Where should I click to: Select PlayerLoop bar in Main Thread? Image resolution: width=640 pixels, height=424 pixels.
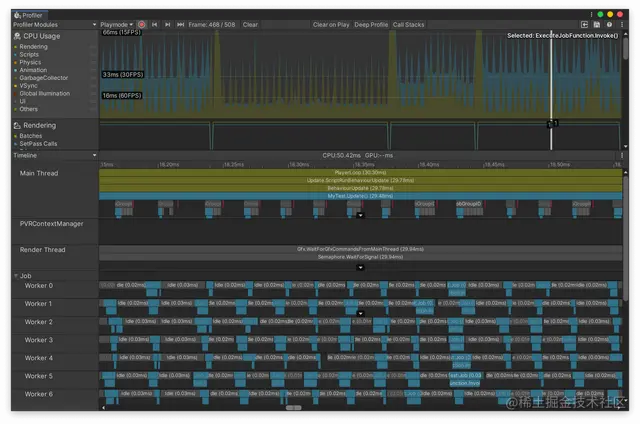(x=360, y=173)
